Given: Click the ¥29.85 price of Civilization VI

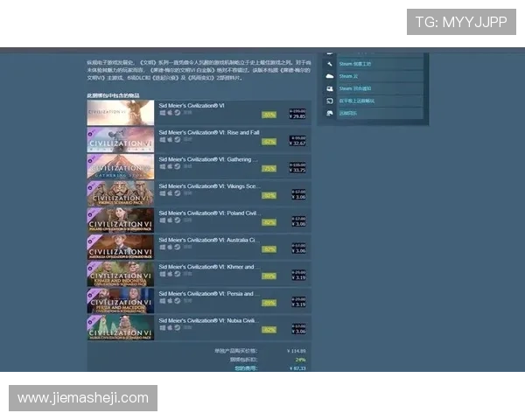Looking at the screenshot, I should coord(297,115).
